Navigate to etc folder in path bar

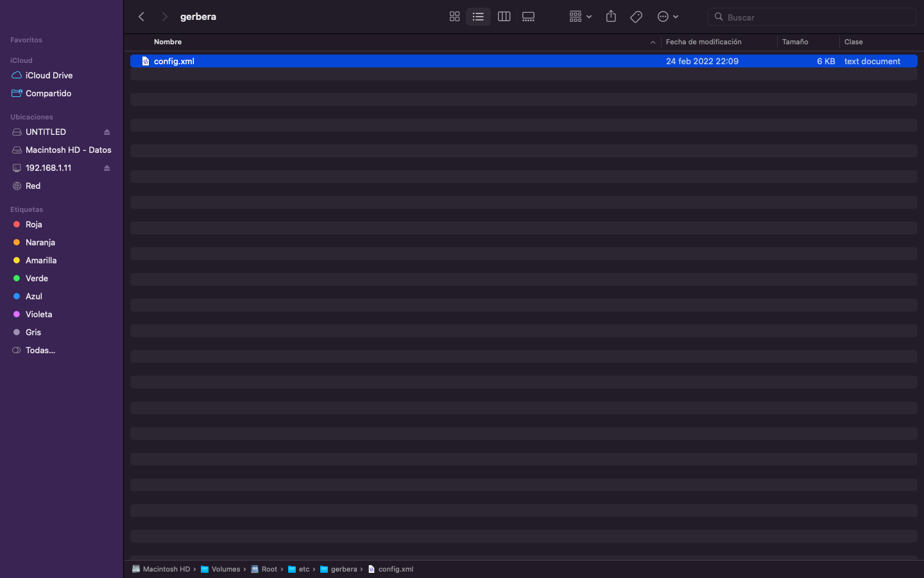click(304, 569)
